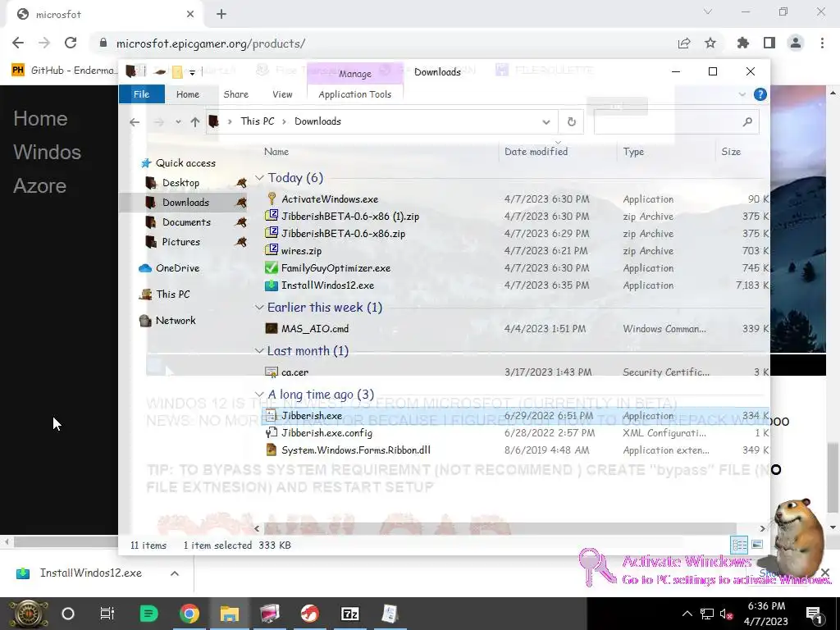Viewport: 840px width, 630px height.
Task: Refresh the Downloads folder view
Action: pyautogui.click(x=572, y=121)
